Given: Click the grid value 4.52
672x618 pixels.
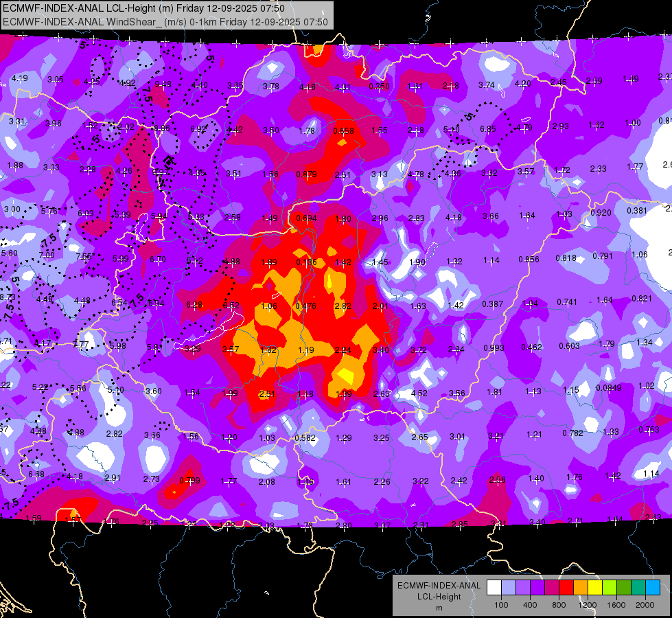Looking at the screenshot, I should (419, 393).
